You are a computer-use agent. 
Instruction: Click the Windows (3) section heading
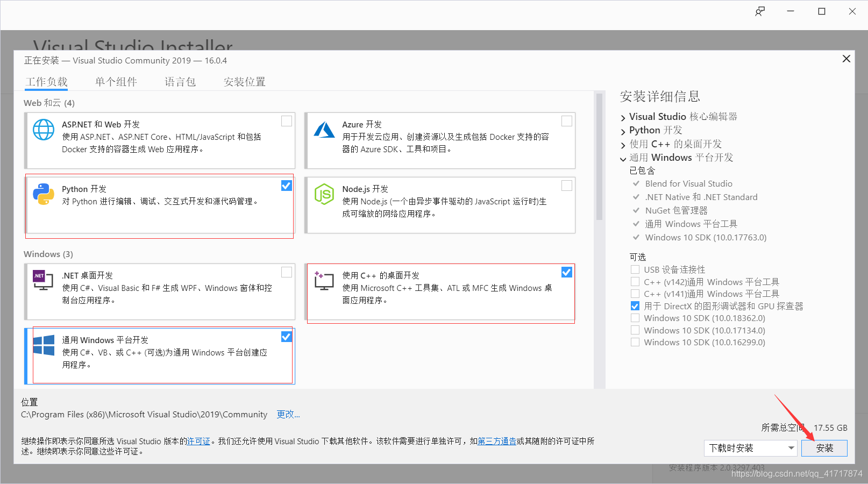click(x=48, y=254)
